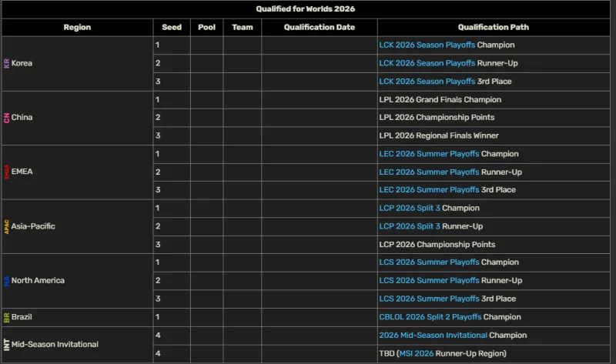Click the INT icon beside Mid-Season Invitational

(7, 344)
